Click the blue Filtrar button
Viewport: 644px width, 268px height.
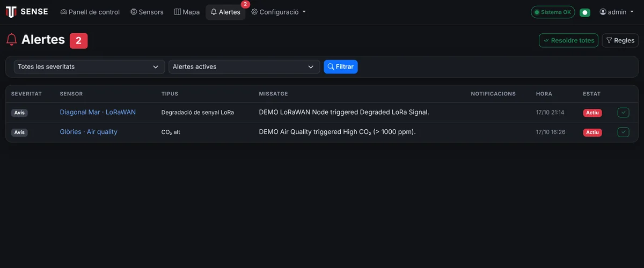click(x=340, y=66)
